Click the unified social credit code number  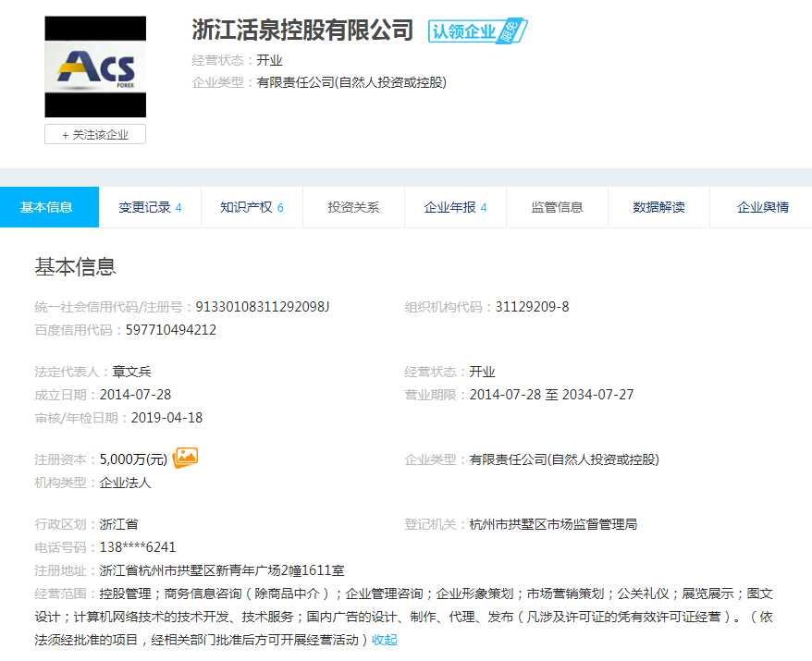click(x=263, y=307)
